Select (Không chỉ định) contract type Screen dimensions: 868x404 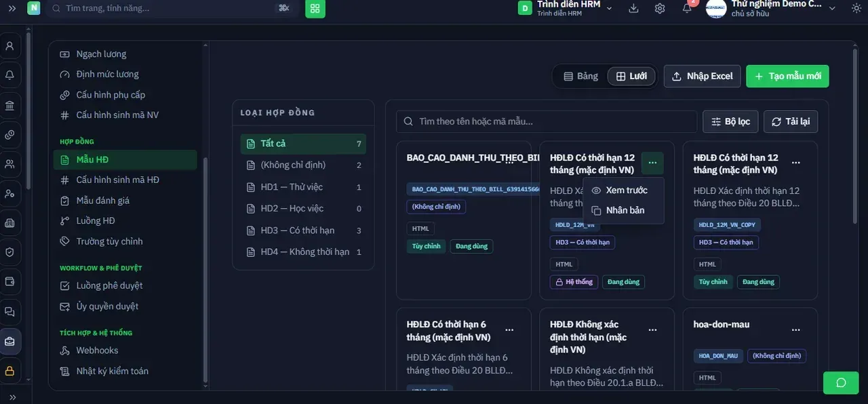pos(303,165)
